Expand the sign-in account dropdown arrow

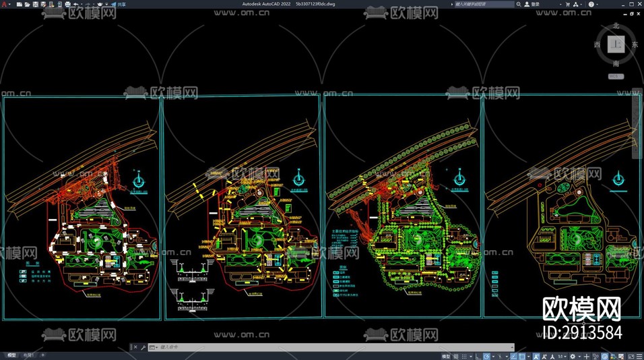560,4
